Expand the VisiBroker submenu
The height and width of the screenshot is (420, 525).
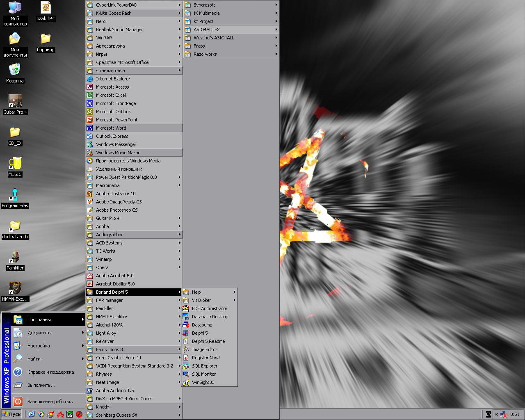210,300
